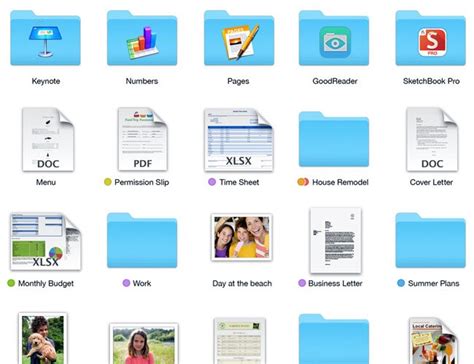Select the Permission Slip PDF icon
This screenshot has width=474, height=364.
143,139
